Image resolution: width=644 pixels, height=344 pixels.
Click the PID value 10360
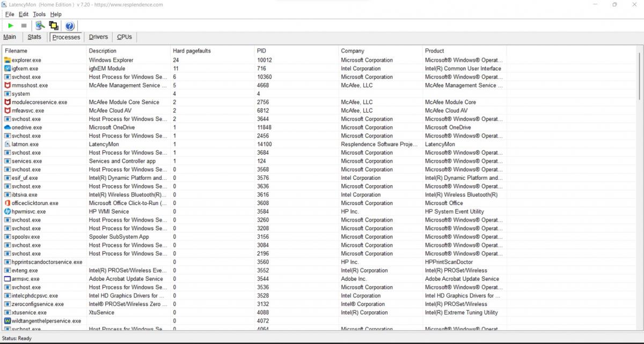(x=265, y=77)
